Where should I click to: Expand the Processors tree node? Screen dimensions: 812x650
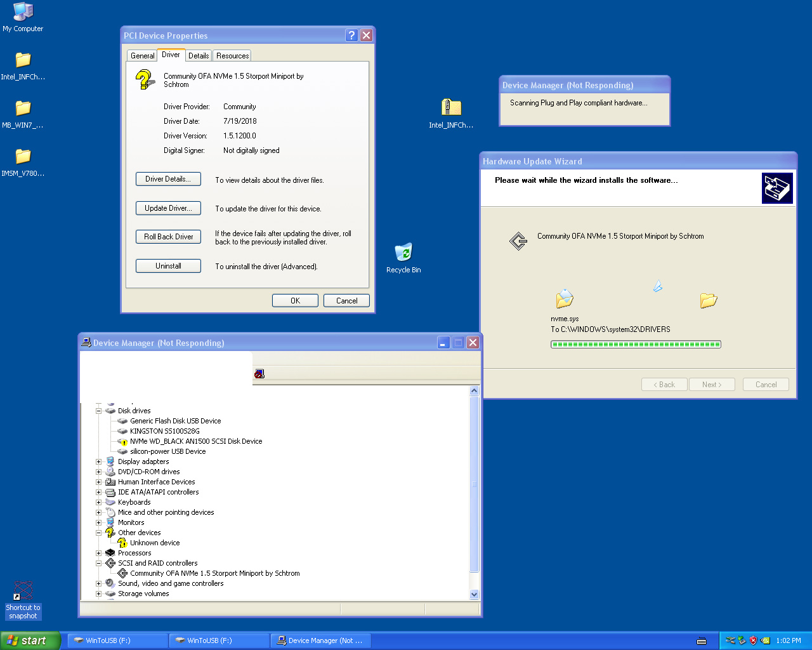coord(98,553)
